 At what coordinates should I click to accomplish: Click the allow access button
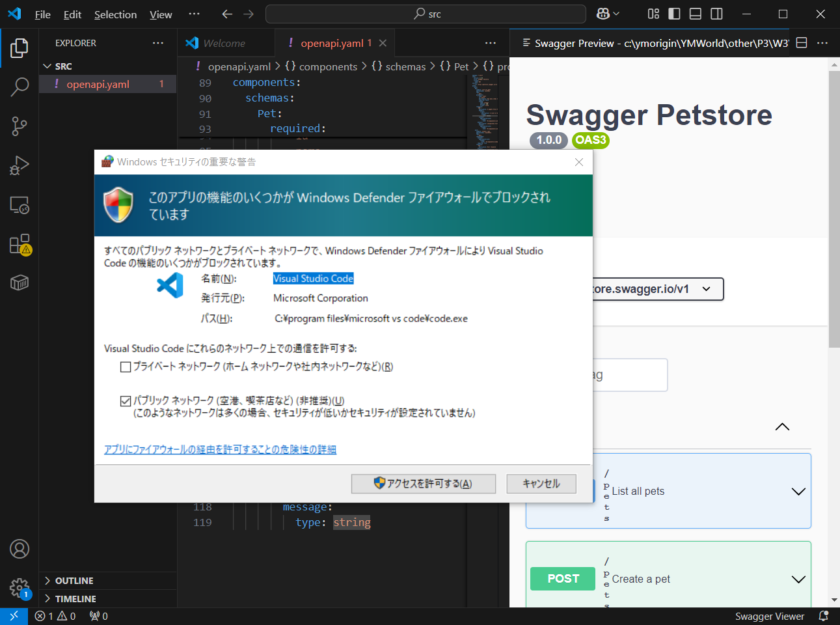click(423, 484)
